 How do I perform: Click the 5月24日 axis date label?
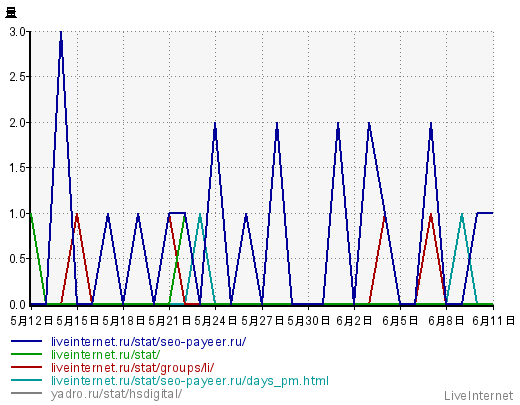pos(215,321)
